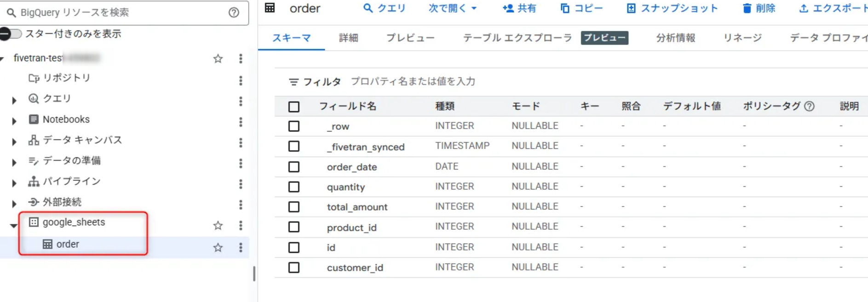Open more actions for データ キャンバス
868x302 pixels.
[241, 142]
